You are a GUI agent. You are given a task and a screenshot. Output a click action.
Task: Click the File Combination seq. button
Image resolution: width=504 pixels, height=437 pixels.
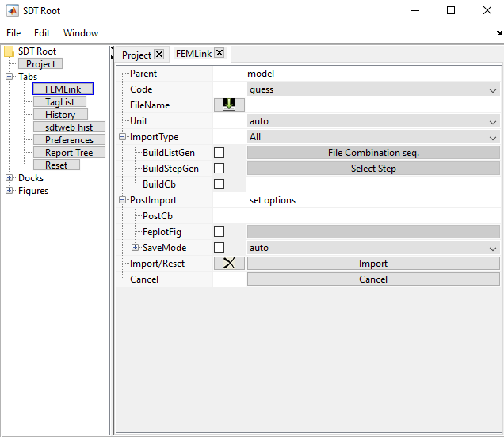[372, 153]
